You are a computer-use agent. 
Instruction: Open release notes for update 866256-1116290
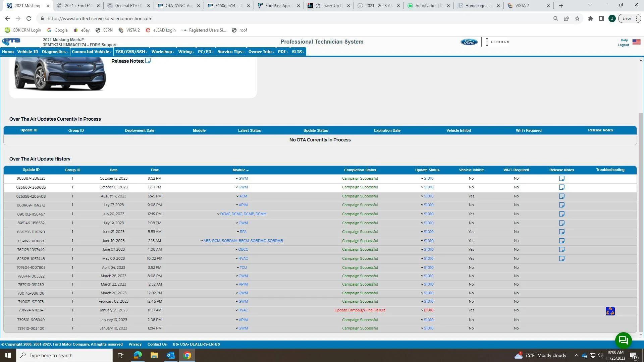point(561,232)
